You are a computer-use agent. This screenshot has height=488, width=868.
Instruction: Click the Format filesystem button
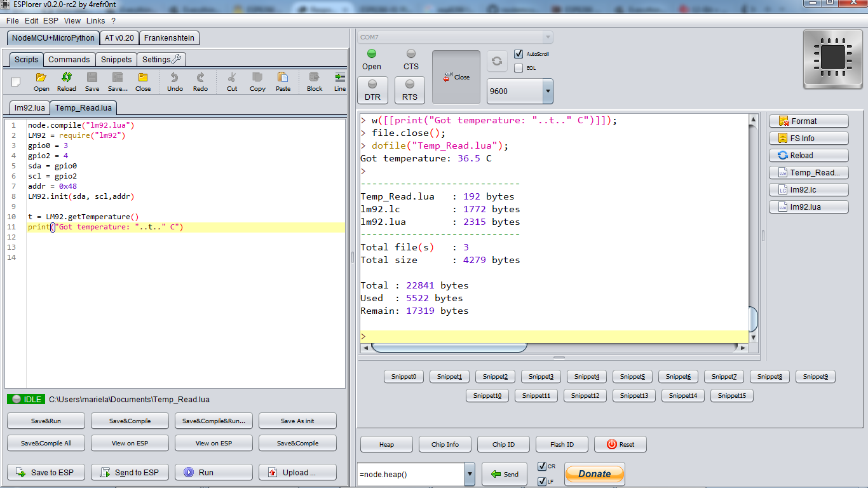click(x=809, y=121)
